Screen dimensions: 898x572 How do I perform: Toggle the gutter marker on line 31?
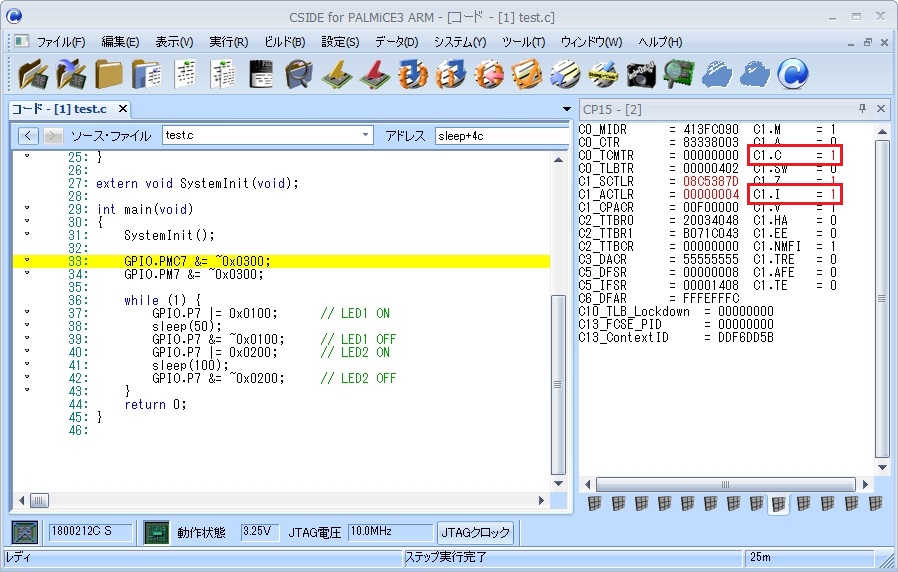coord(26,234)
